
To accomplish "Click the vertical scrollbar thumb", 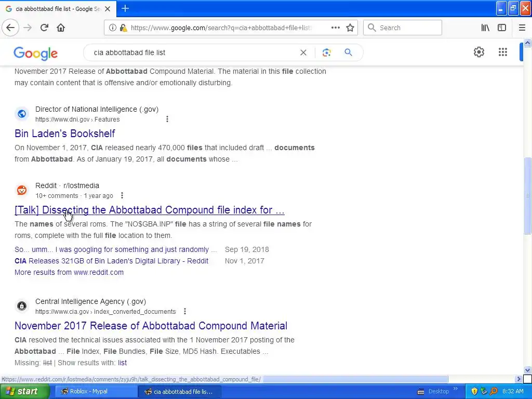I will point(527,196).
